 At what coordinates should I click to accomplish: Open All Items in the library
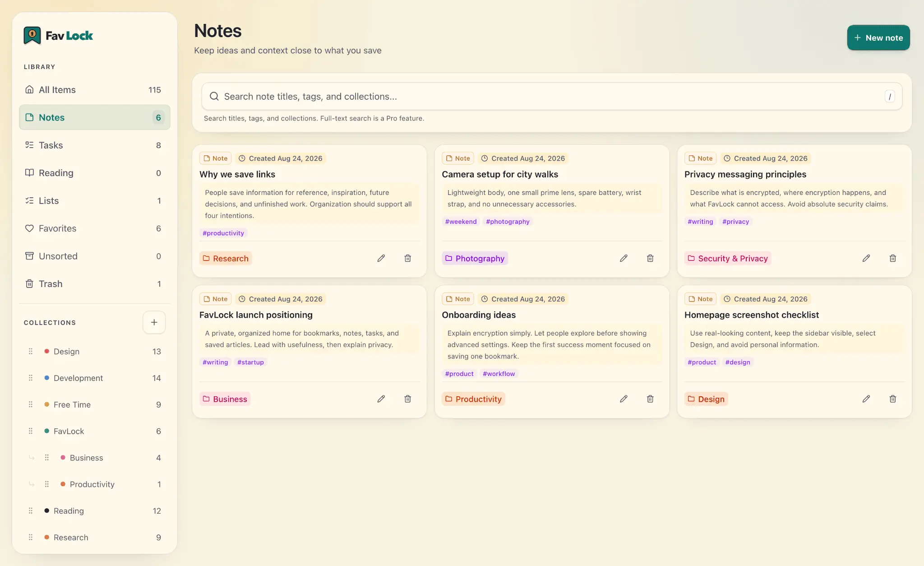pyautogui.click(x=95, y=90)
